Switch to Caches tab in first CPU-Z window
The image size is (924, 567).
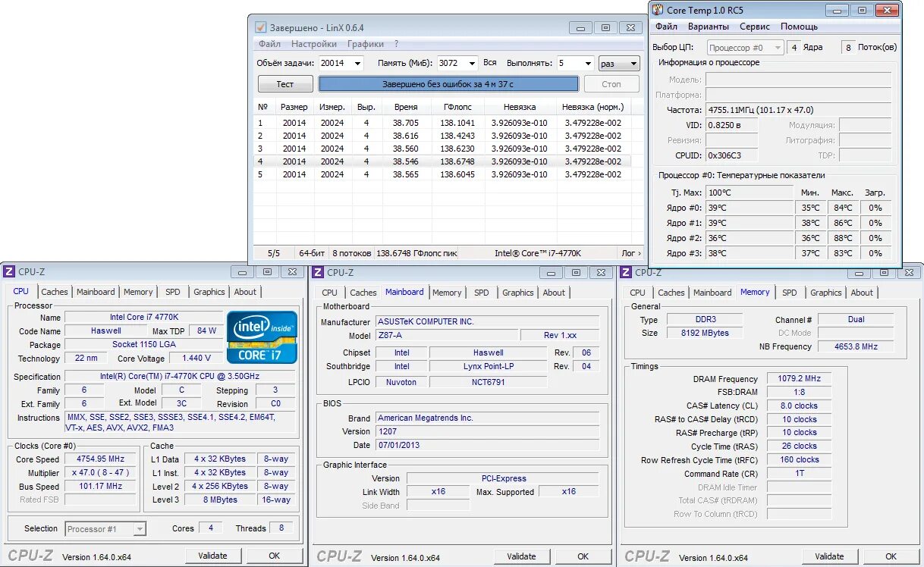point(55,292)
